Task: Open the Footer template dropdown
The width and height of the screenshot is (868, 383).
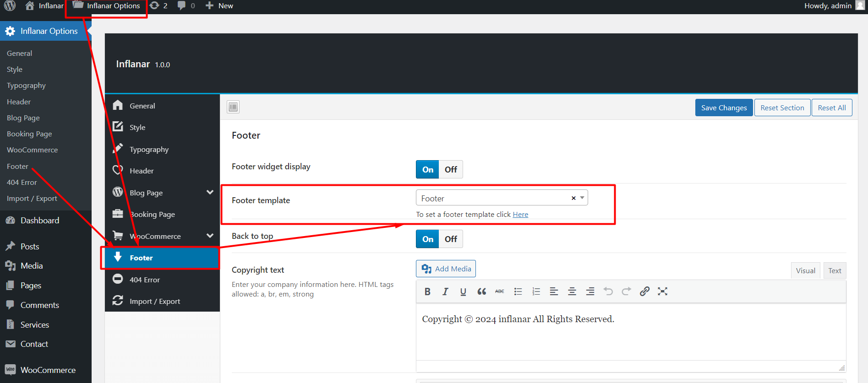Action: pyautogui.click(x=502, y=198)
